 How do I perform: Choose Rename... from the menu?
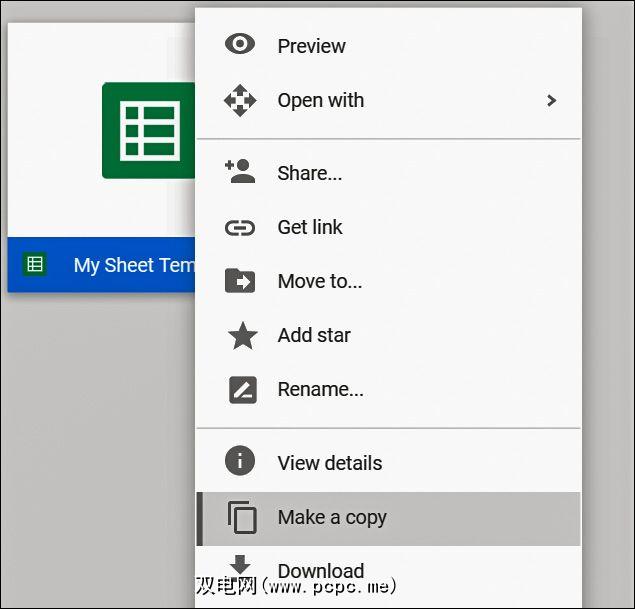click(320, 389)
